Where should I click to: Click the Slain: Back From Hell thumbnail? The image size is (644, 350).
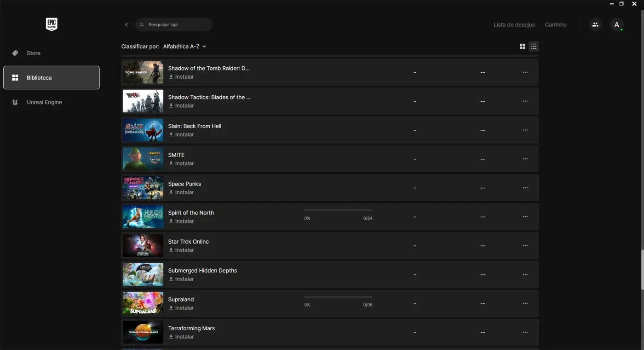click(143, 130)
